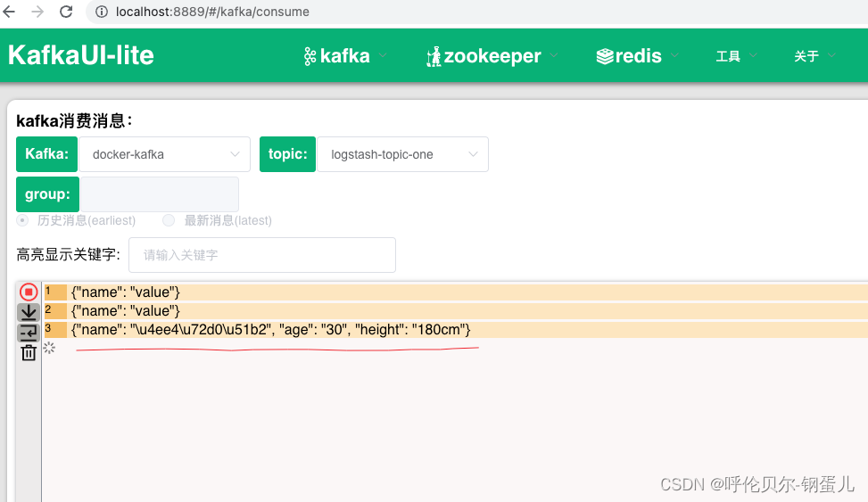868x502 pixels.
Task: Click the docker-kafka dropdown arrow
Action: 235,154
